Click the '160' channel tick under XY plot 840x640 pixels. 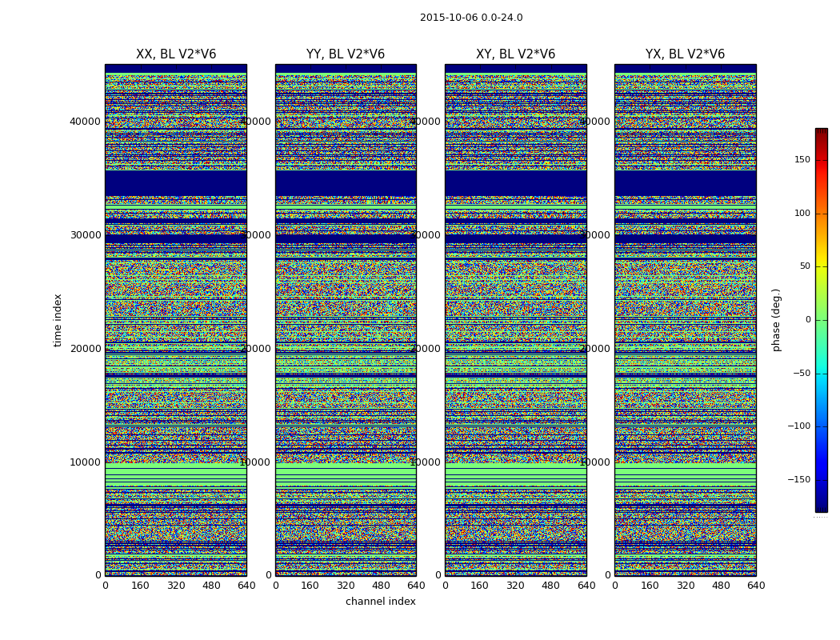(479, 586)
